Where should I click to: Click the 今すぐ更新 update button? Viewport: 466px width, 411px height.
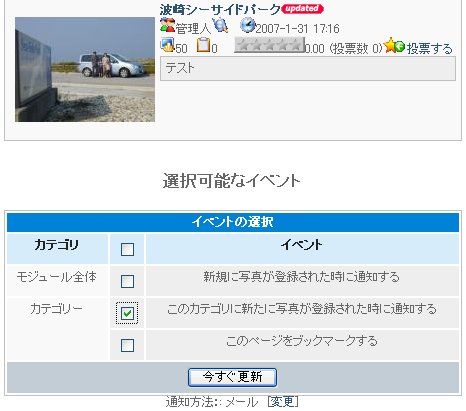click(232, 377)
